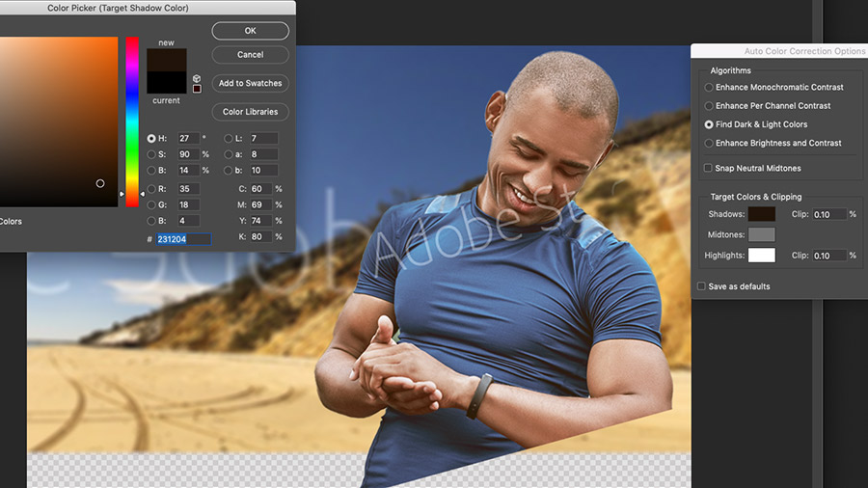Select the L lightness radio button
The image size is (868, 488).
tap(228, 138)
